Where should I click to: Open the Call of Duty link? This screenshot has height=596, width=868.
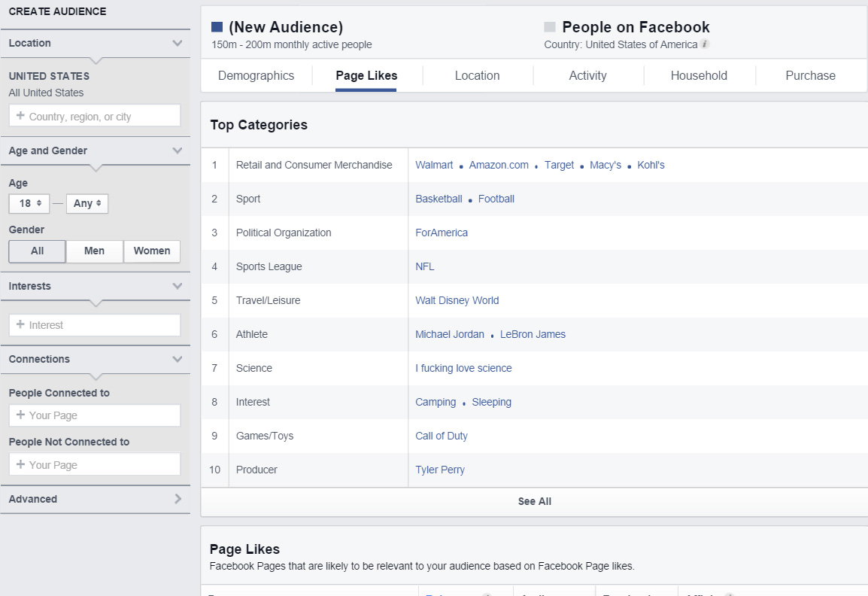(442, 436)
